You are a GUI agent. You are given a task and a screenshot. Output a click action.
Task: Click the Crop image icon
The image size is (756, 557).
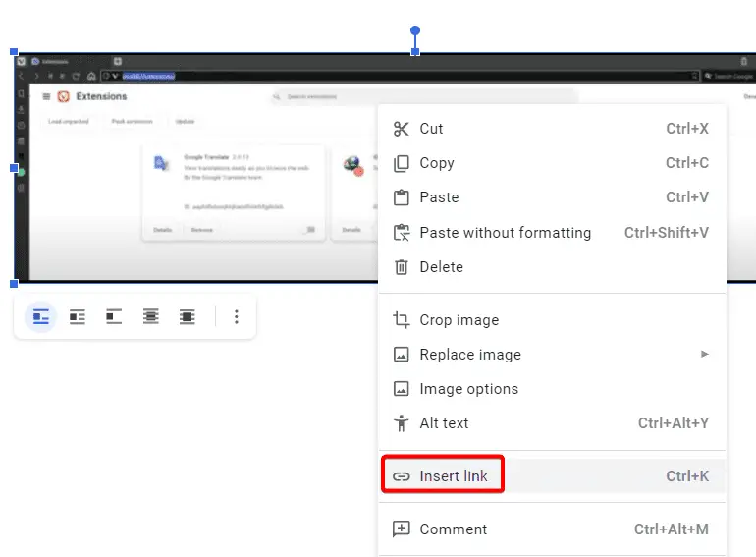[402, 319]
